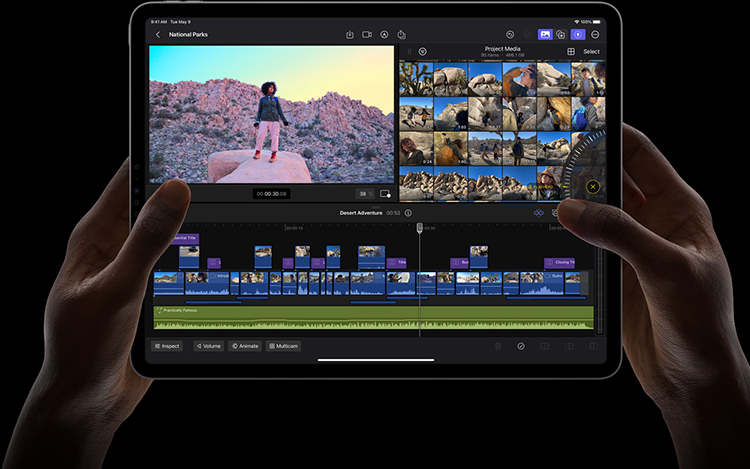Select the purple clip labeled Title
The width and height of the screenshot is (750, 469).
pos(397,262)
